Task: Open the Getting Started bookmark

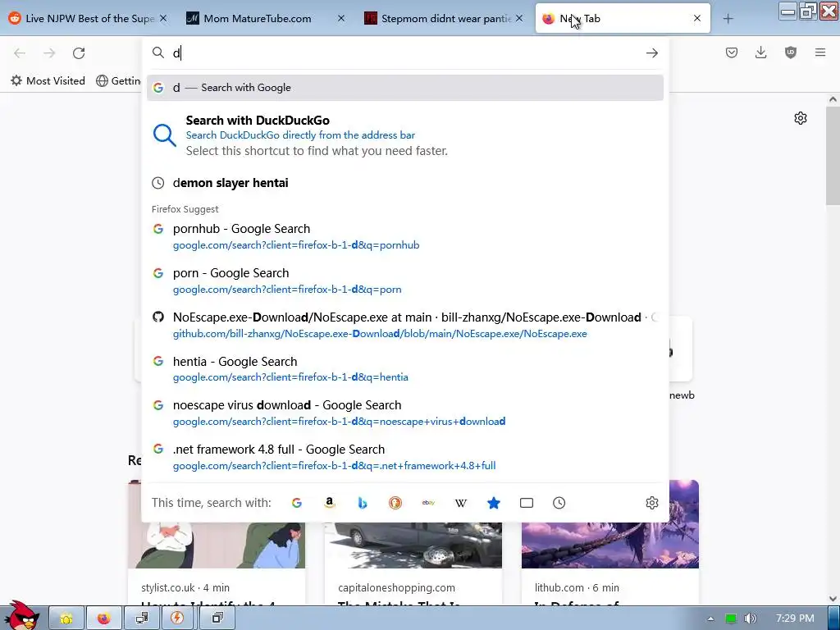Action: tap(119, 81)
